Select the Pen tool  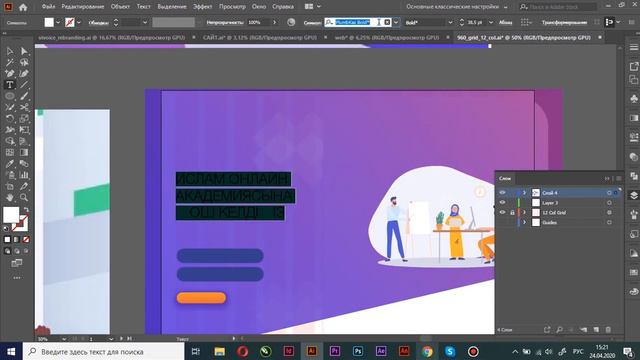click(x=10, y=73)
